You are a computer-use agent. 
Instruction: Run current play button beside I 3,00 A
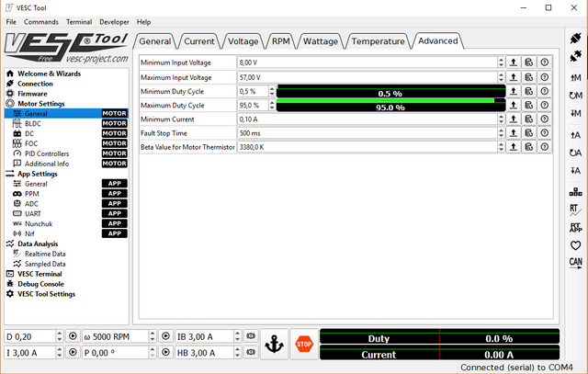tap(73, 352)
